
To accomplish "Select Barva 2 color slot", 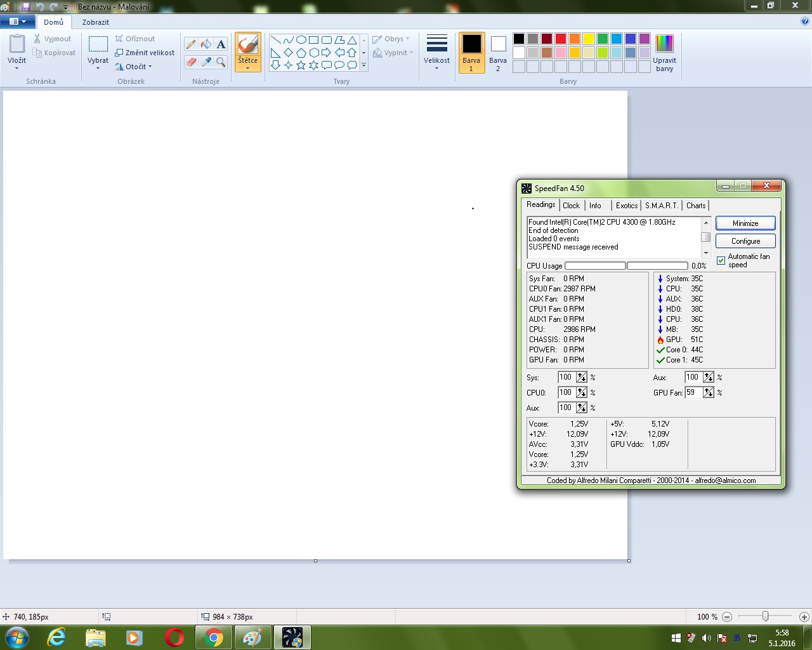I will point(498,52).
